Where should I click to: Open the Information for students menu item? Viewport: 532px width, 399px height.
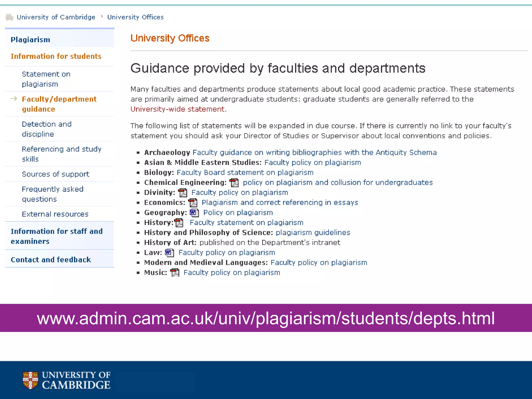tap(56, 56)
